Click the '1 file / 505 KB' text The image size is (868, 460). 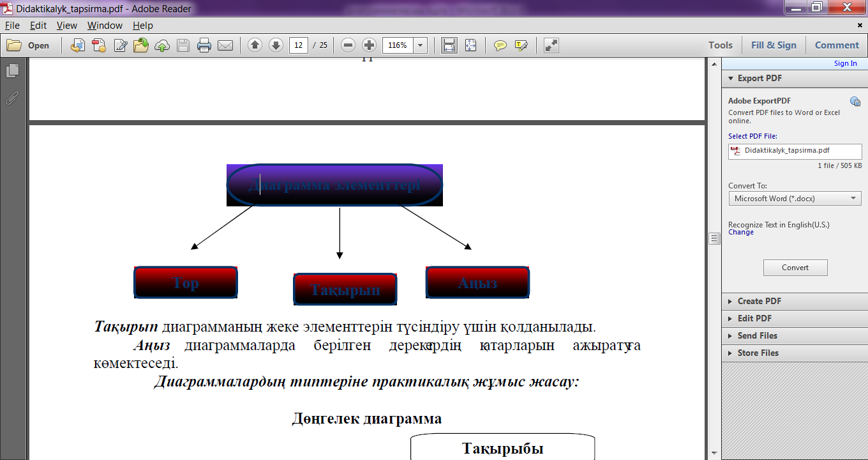click(839, 165)
